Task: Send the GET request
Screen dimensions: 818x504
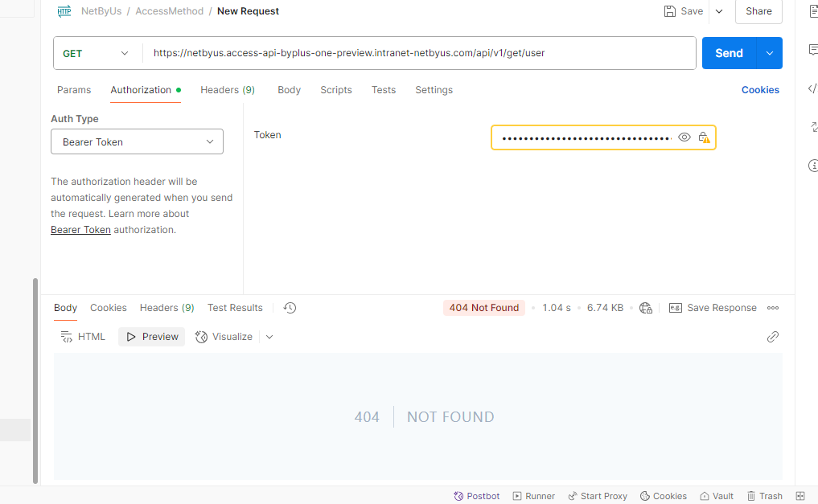Action: tap(729, 53)
